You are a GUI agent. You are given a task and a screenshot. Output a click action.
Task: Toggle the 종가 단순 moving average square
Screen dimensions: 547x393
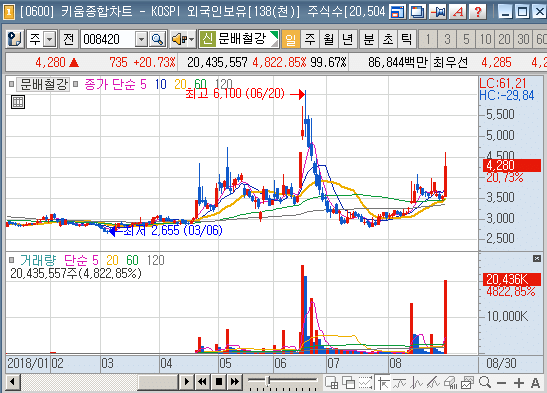(x=75, y=84)
